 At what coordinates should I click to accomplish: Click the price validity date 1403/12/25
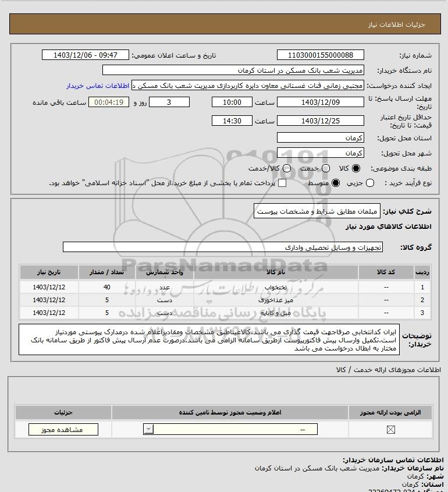(321, 121)
